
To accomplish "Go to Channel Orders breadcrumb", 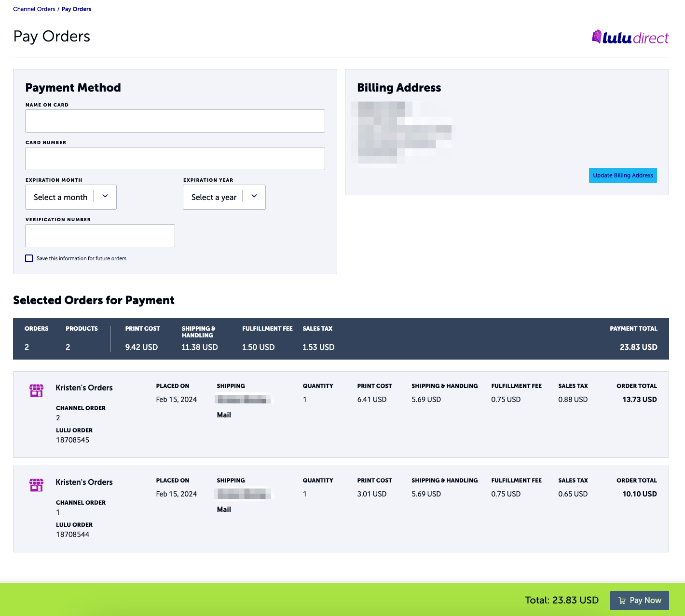I will tap(34, 9).
